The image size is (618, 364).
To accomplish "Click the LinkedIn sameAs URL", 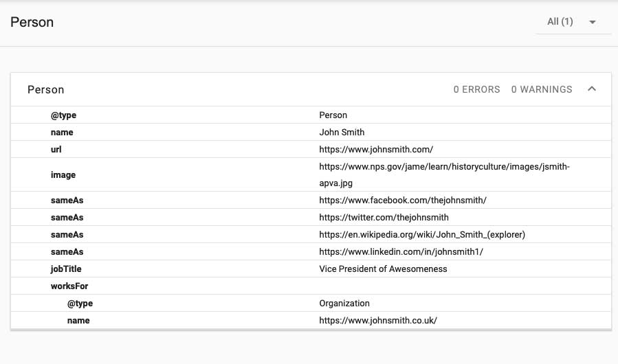I will [x=401, y=252].
